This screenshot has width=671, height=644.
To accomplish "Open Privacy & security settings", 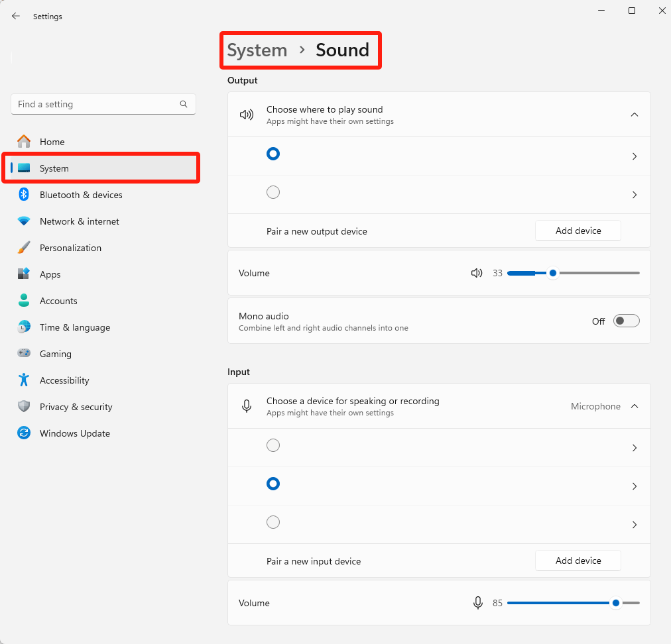I will (x=103, y=407).
